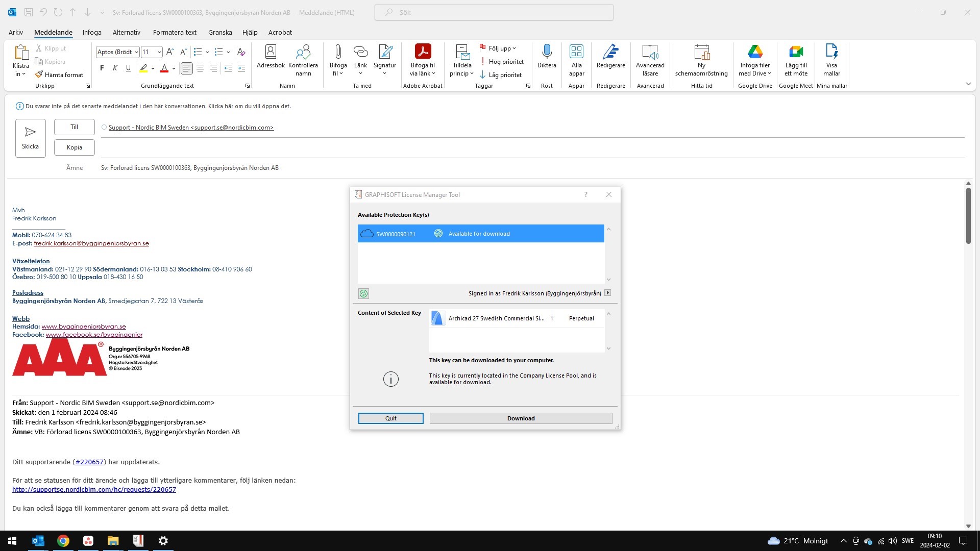
Task: Open the Granska ribbon tab
Action: tap(220, 32)
